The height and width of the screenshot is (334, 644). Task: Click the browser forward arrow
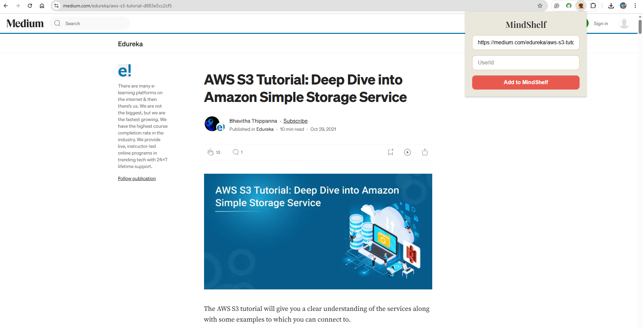pos(18,6)
